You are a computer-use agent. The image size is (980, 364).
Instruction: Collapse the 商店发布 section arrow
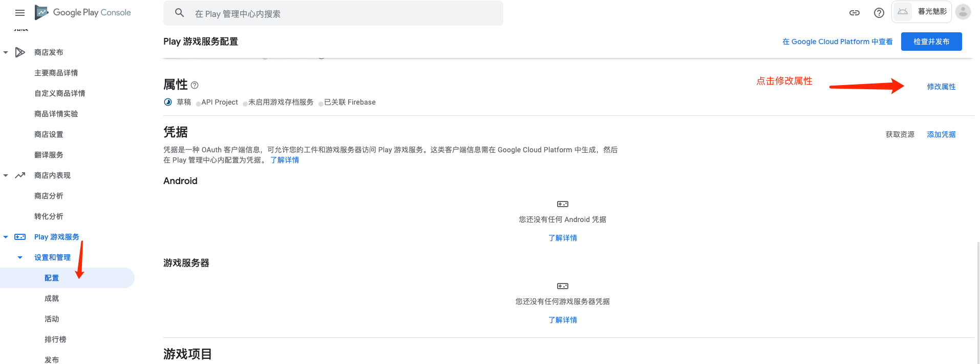(x=6, y=52)
